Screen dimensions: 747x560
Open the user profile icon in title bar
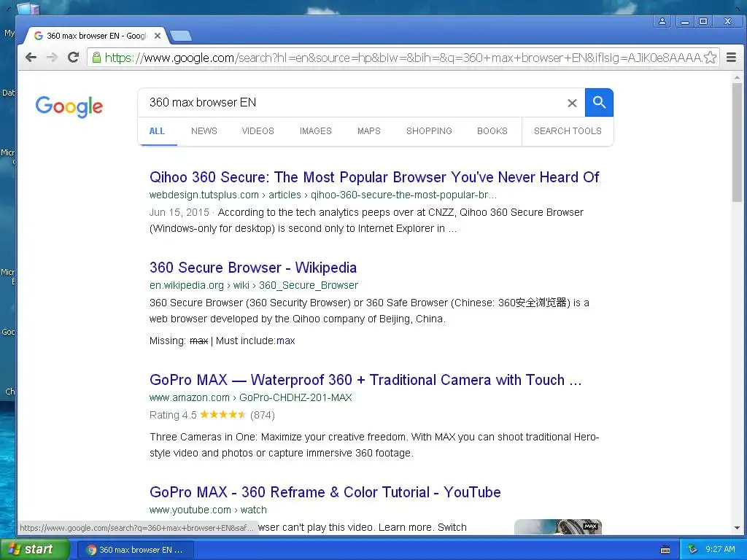[662, 21]
